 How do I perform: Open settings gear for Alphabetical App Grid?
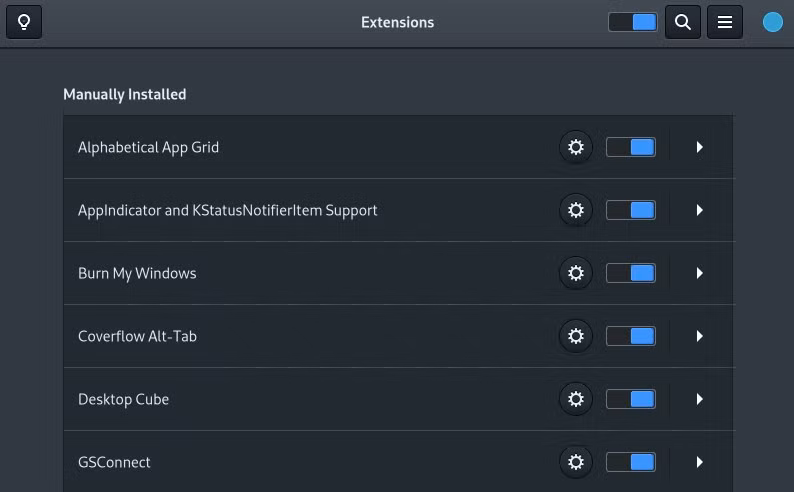coord(576,147)
